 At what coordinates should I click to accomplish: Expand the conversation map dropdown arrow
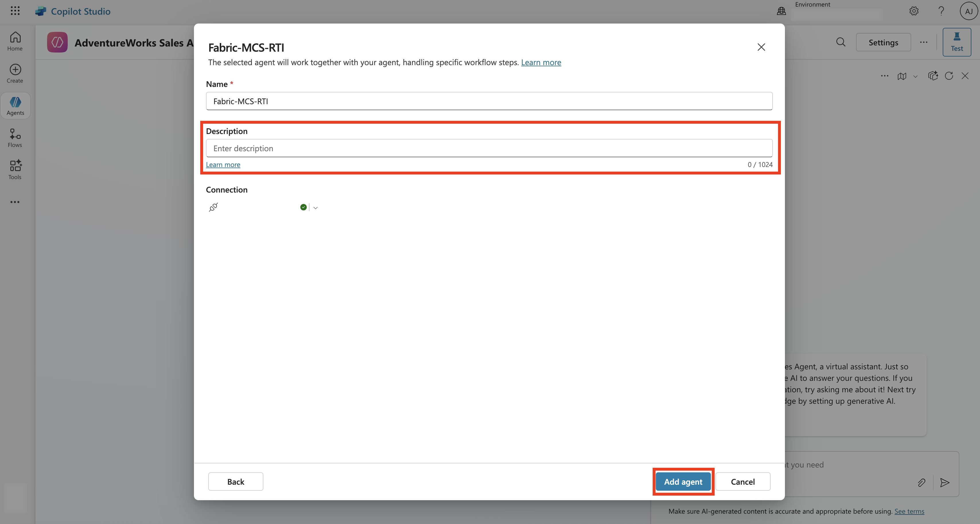pos(915,77)
